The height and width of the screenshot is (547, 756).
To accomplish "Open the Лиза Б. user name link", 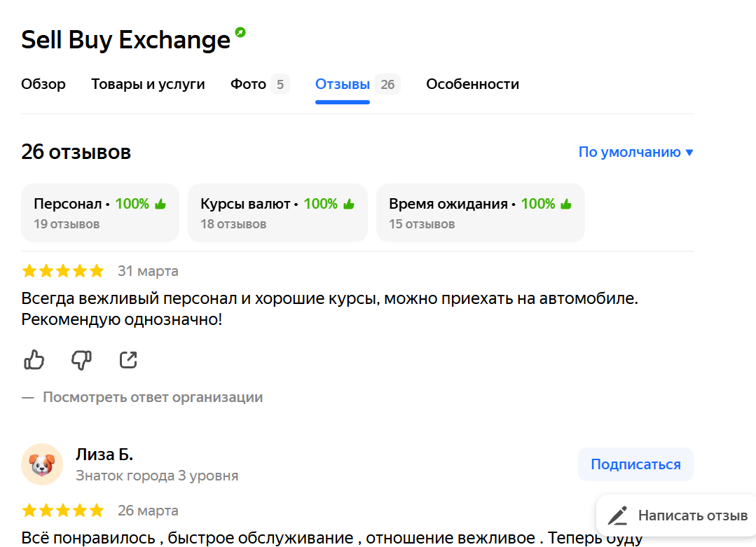I will [x=104, y=454].
